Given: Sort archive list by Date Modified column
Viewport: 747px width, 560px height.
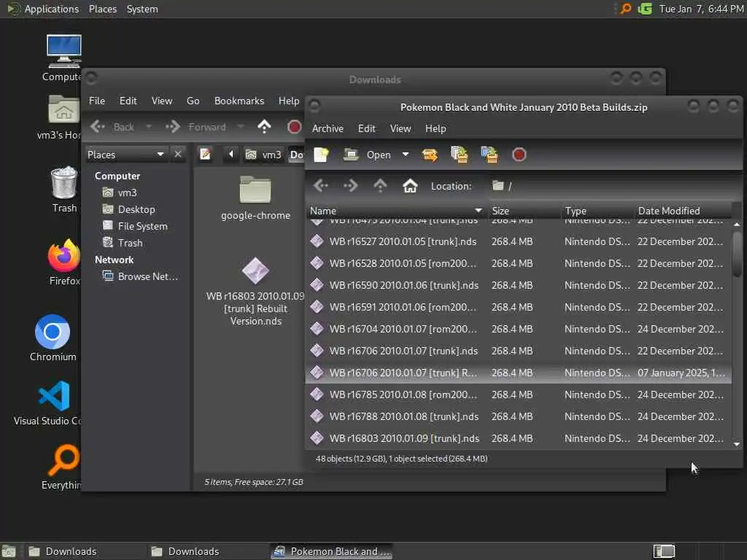Looking at the screenshot, I should pyautogui.click(x=682, y=211).
